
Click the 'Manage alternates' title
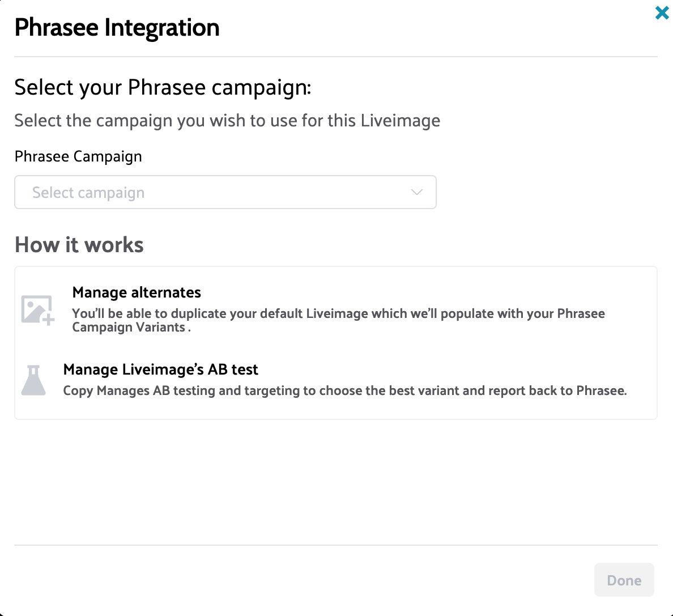(137, 292)
